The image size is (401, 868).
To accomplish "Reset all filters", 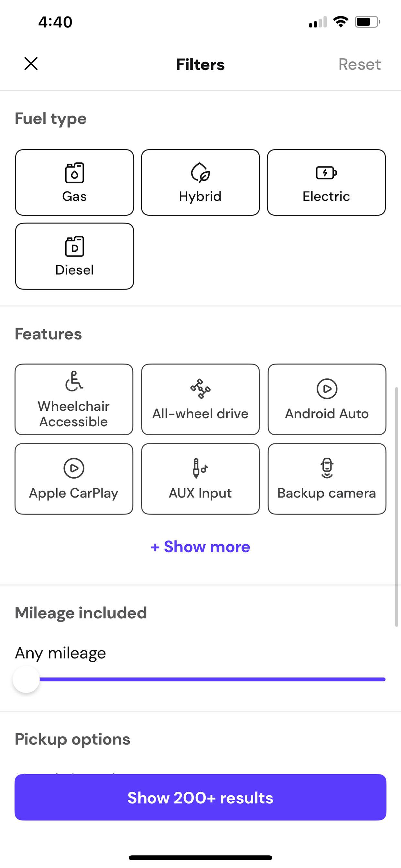I will coord(360,64).
